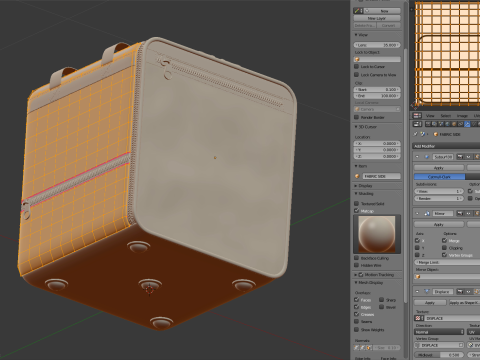
Task: Enable Mirror Y axis
Action: click(417, 248)
